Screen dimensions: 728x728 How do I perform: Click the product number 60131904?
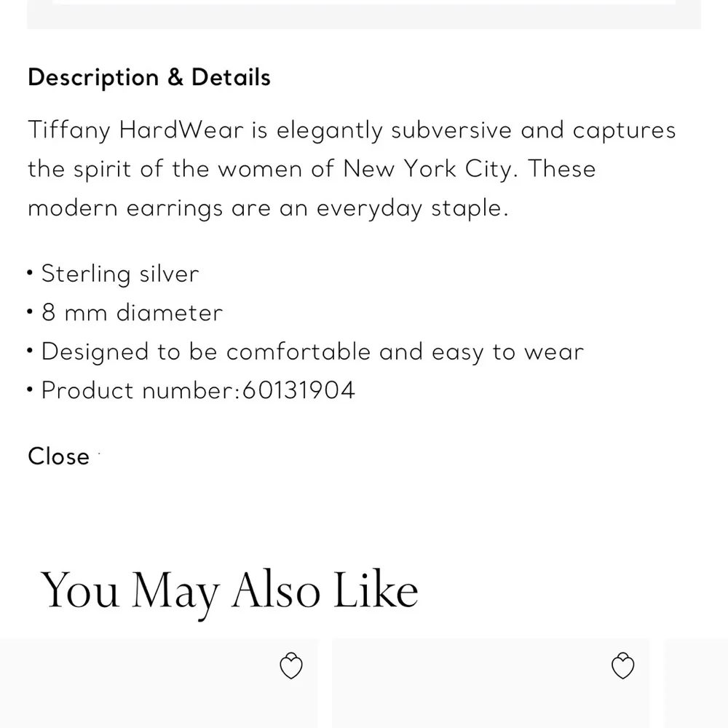(x=298, y=391)
